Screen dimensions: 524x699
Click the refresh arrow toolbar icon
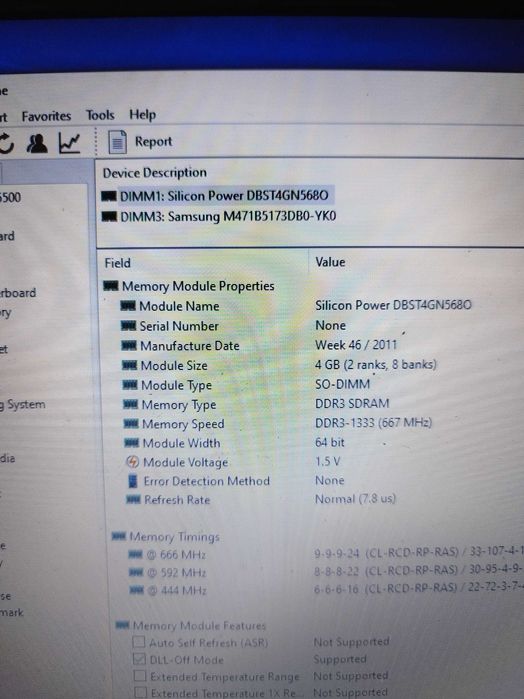tap(6, 144)
